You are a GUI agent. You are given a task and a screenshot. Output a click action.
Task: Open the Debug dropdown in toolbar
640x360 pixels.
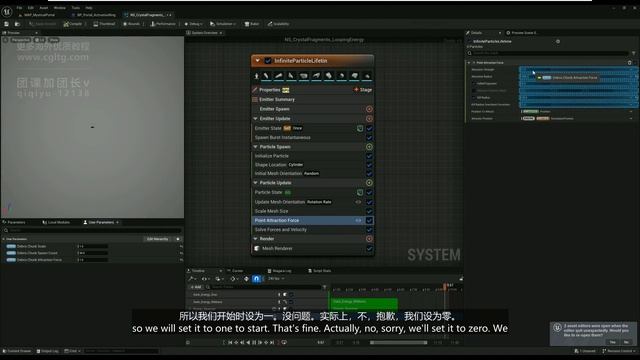(x=193, y=24)
